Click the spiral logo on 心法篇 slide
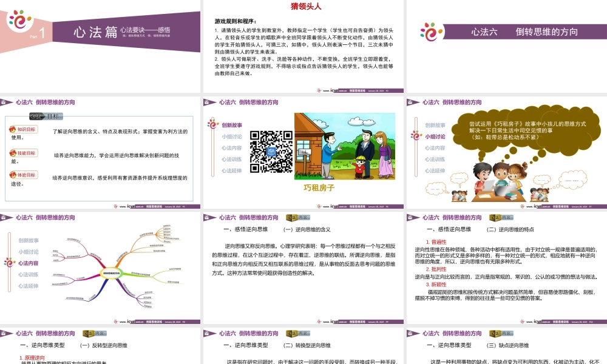Viewport: 607px width, 364px height. tap(19, 19)
